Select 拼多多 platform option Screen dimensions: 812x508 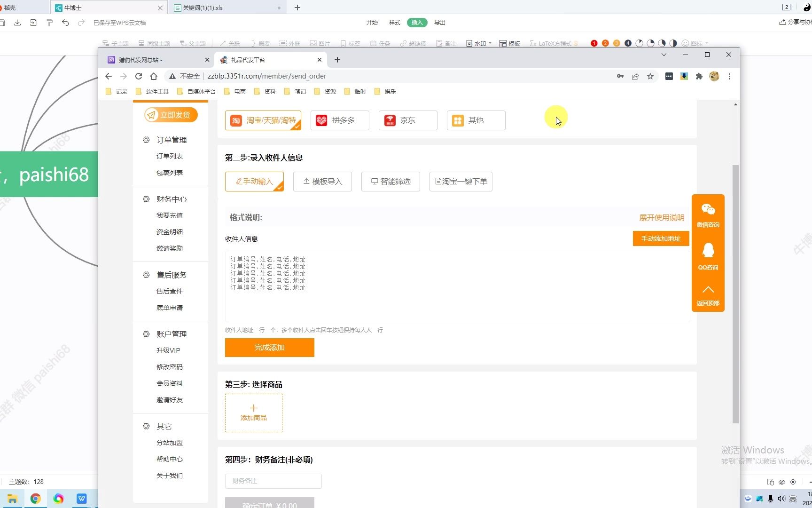click(x=340, y=120)
